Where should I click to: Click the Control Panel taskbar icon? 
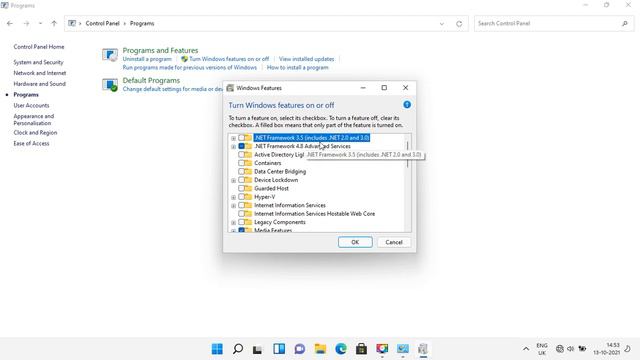[x=403, y=349]
